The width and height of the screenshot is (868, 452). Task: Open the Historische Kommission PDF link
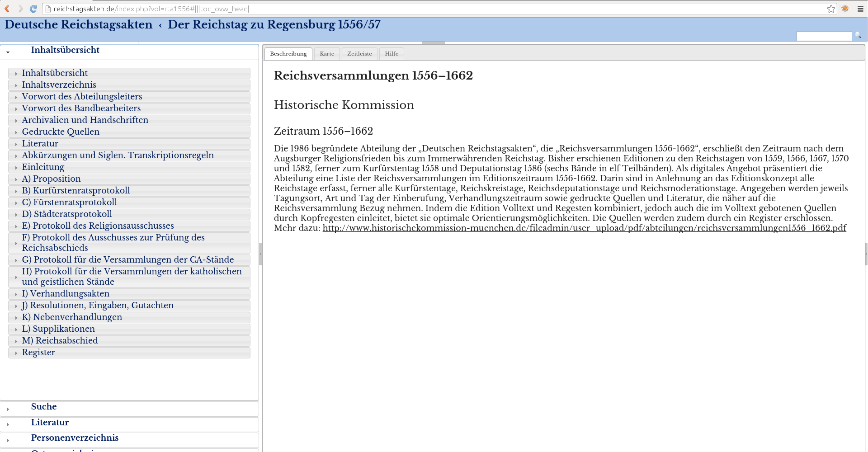point(584,228)
